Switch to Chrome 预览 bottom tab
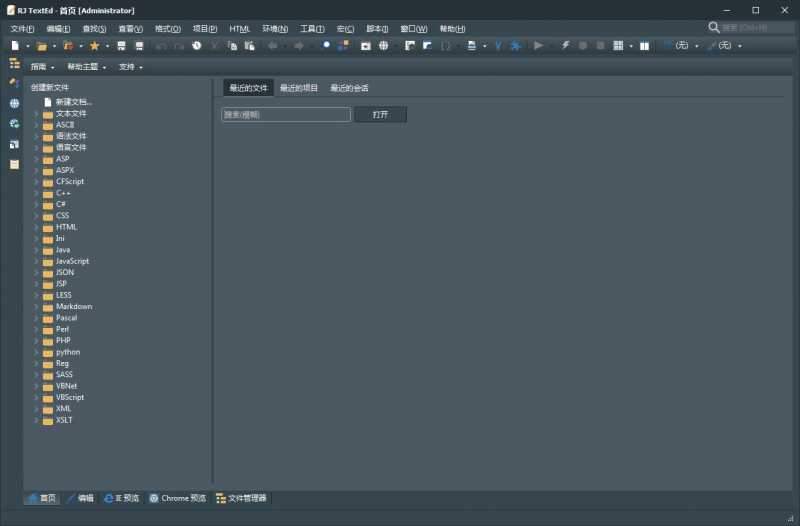 click(x=177, y=498)
